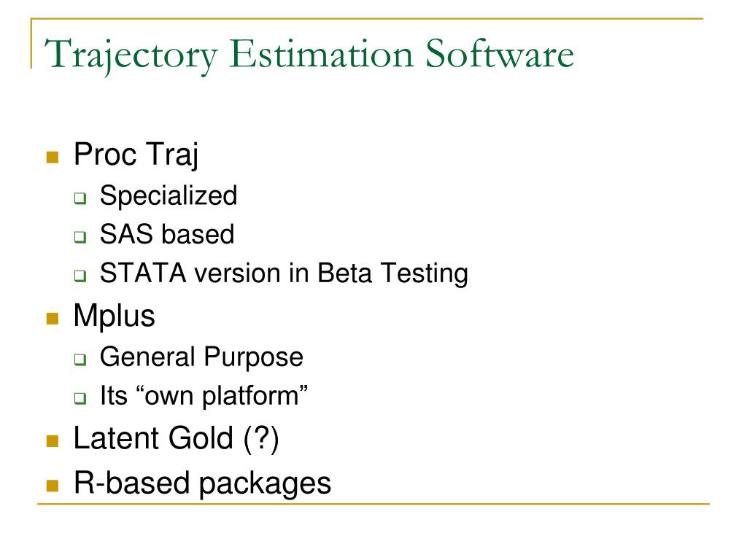The width and height of the screenshot is (747, 560).
Task: Click the Its "own platform" text
Action: [x=204, y=396]
